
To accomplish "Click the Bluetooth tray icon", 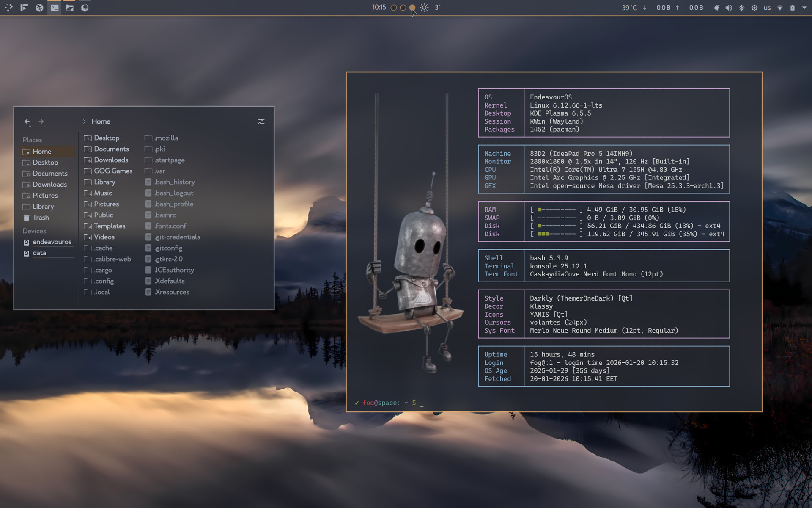I will [x=741, y=8].
